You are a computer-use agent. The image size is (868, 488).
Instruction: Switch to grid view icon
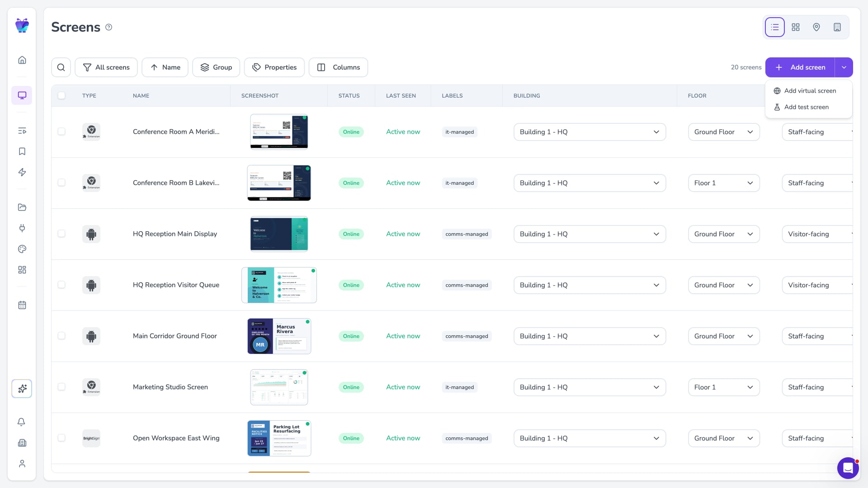point(796,27)
